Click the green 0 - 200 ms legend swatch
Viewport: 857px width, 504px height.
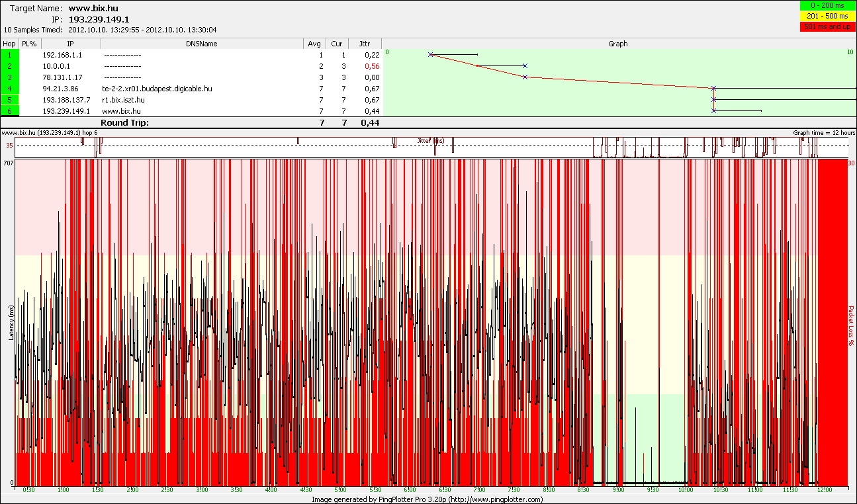(x=827, y=5)
